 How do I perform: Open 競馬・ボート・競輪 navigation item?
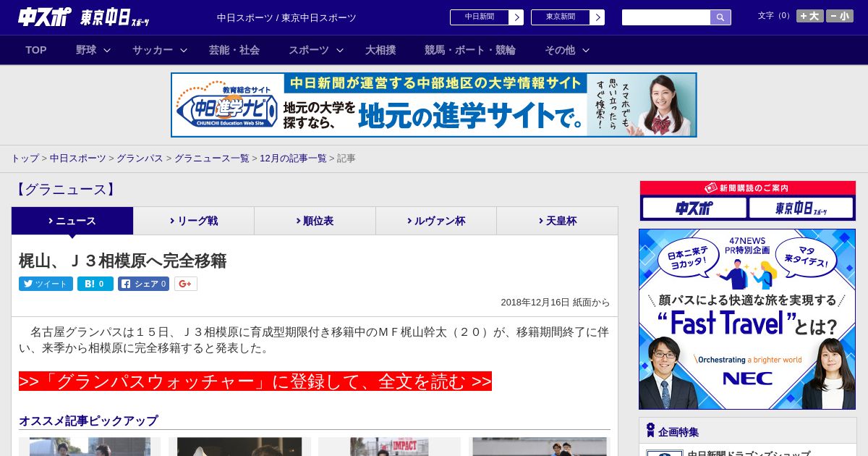[x=470, y=50]
